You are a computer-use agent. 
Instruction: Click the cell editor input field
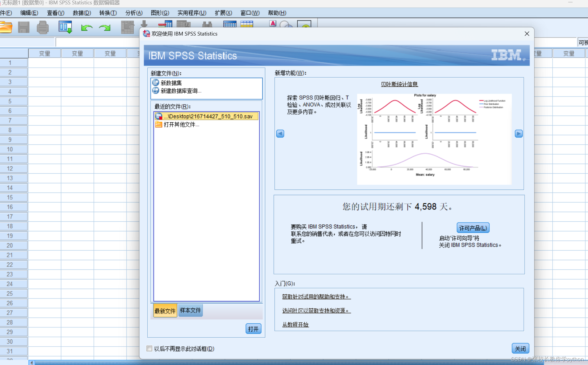[98, 42]
